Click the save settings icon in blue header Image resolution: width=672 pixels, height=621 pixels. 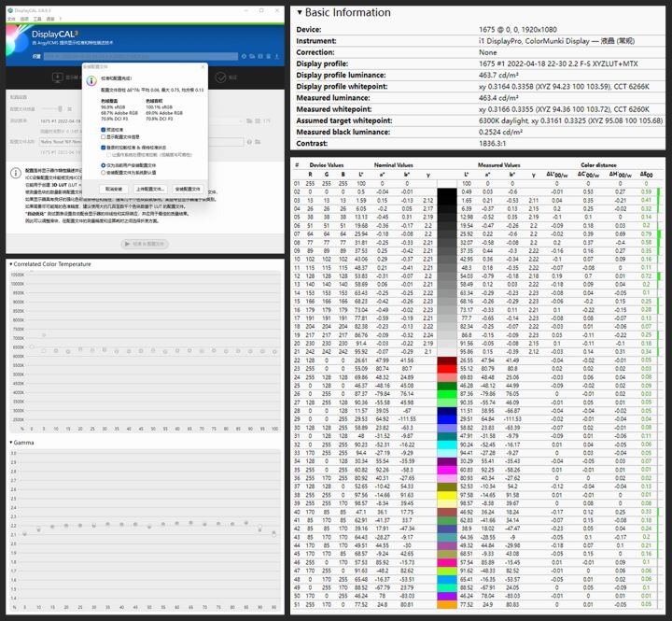tap(260, 56)
